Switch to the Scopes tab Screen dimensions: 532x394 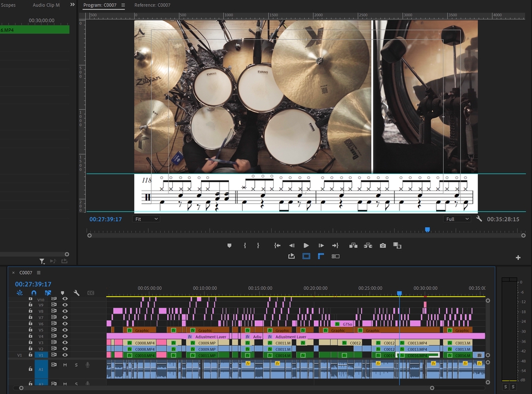click(8, 5)
